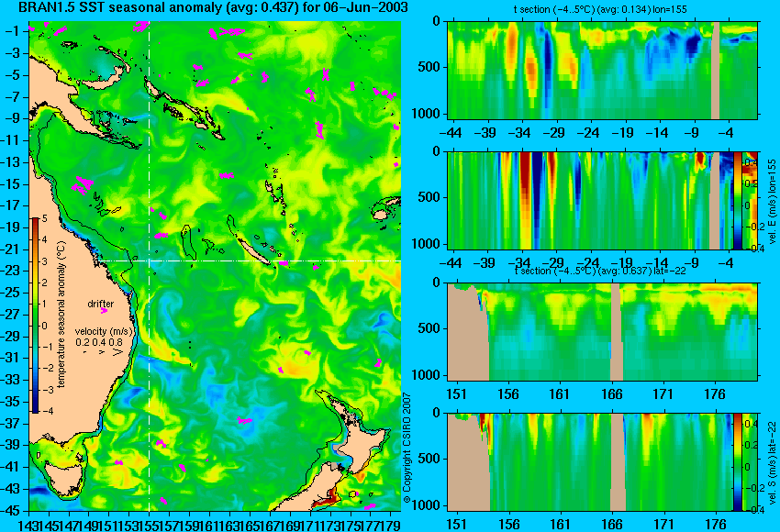Click the red warm anomaly east of New Zealand's South Island
The image size is (780, 532).
click(326, 500)
